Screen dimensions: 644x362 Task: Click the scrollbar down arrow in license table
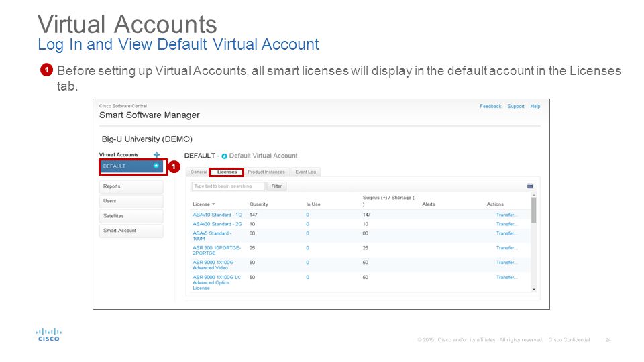click(x=534, y=290)
